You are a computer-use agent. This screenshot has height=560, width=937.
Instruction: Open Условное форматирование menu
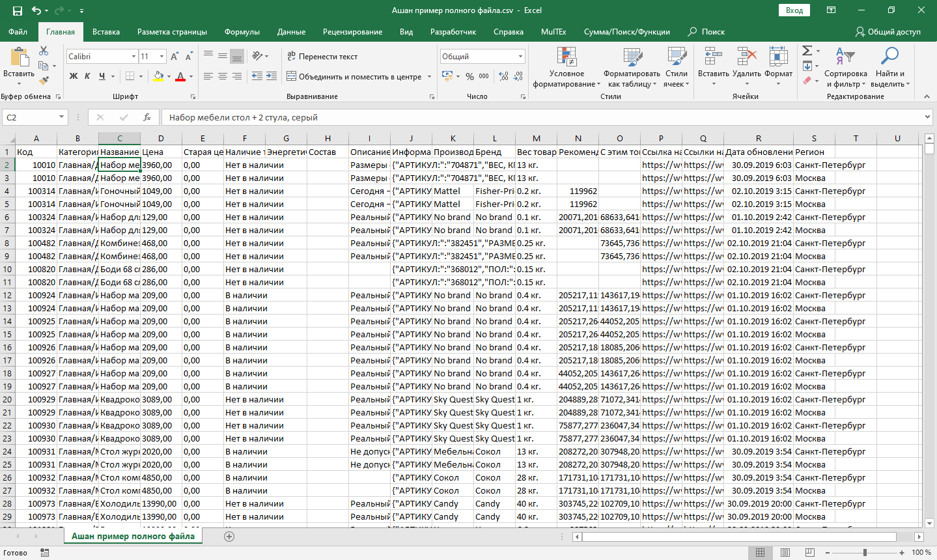coord(566,67)
